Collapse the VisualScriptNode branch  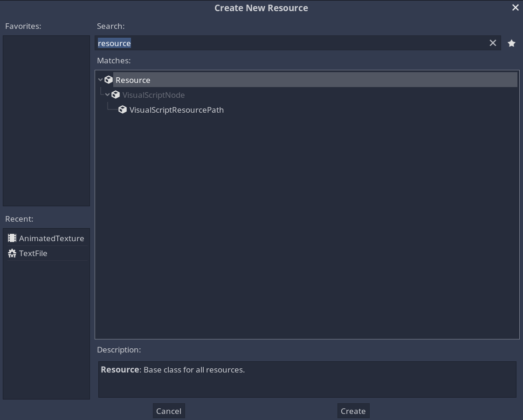tap(108, 95)
